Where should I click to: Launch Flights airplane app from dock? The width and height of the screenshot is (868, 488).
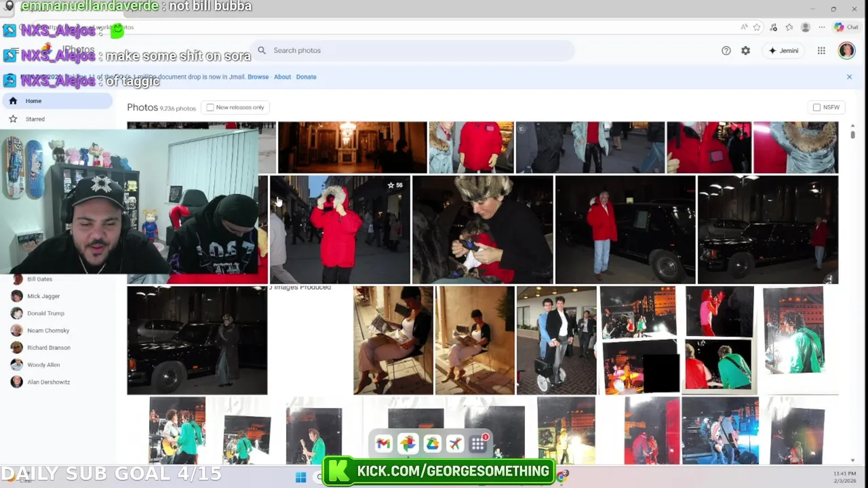coord(455,444)
